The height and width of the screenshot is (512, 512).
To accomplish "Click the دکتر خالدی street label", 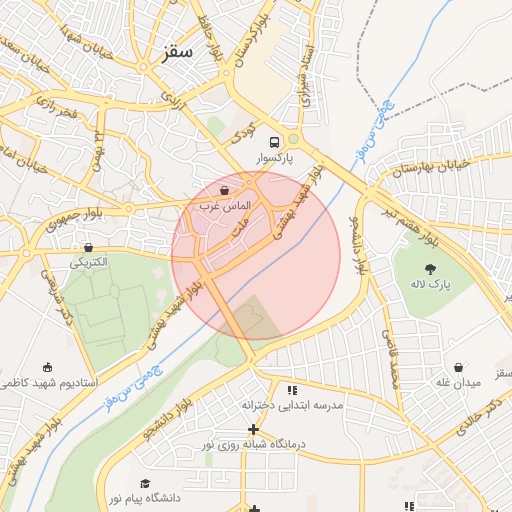I will 479,417.
